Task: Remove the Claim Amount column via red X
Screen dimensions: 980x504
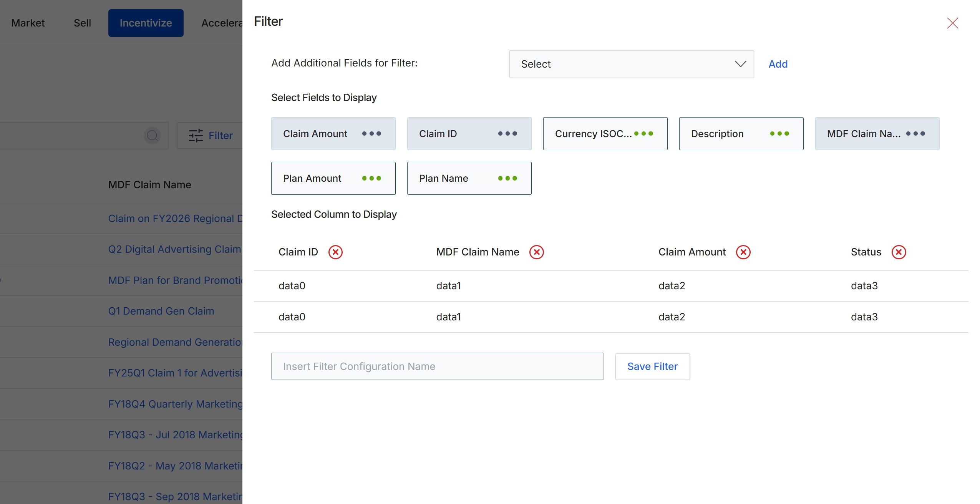Action: coord(743,252)
